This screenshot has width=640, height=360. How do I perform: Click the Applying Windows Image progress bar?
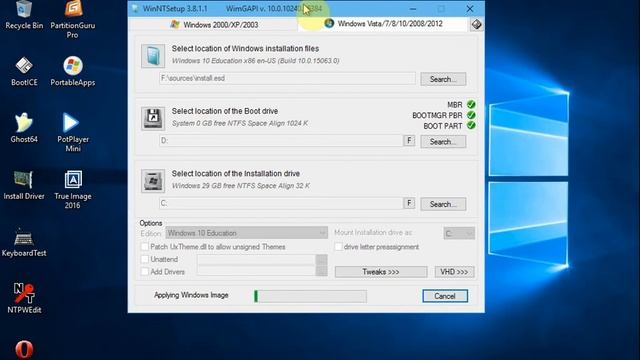310,296
